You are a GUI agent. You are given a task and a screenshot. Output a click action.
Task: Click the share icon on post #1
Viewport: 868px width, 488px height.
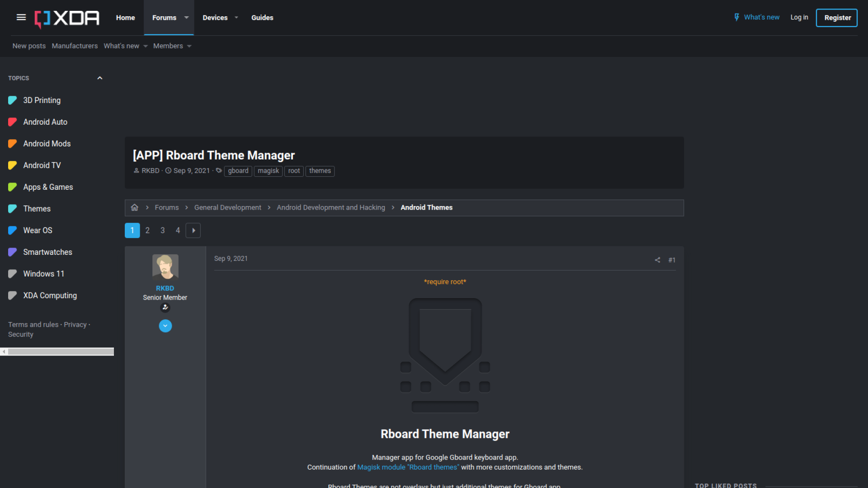(x=657, y=260)
